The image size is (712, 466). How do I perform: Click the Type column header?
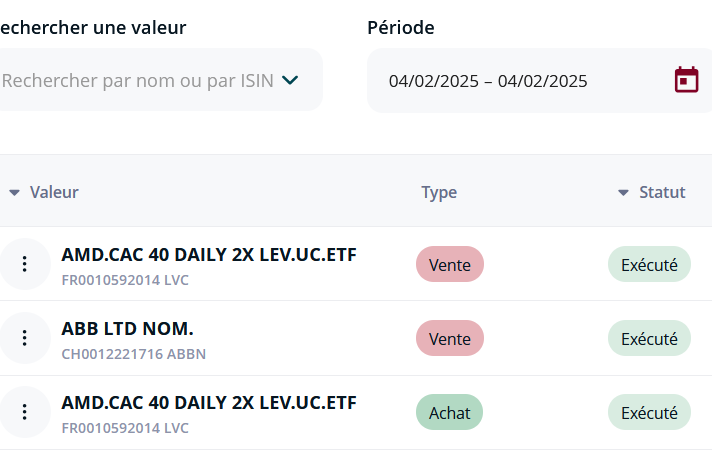coord(439,193)
